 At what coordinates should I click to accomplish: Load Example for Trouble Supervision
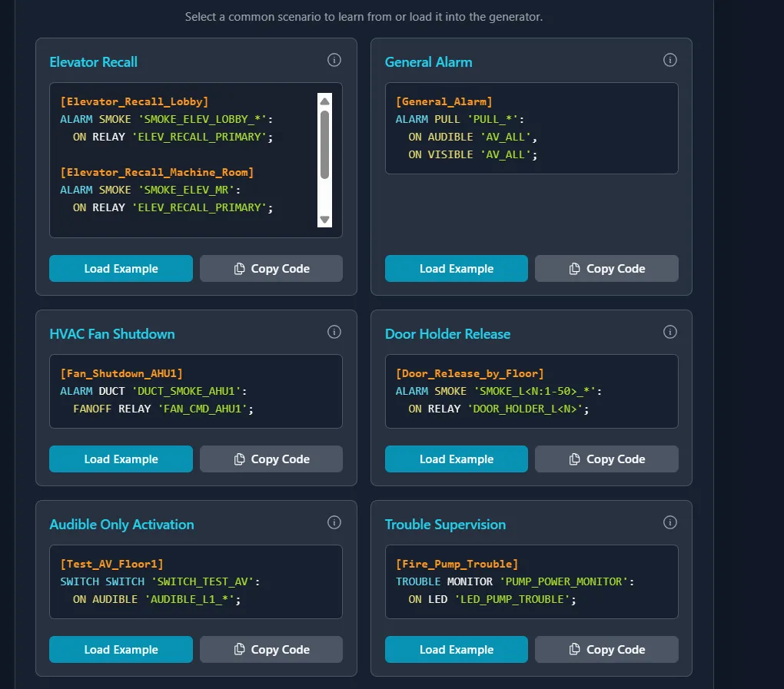(x=456, y=649)
